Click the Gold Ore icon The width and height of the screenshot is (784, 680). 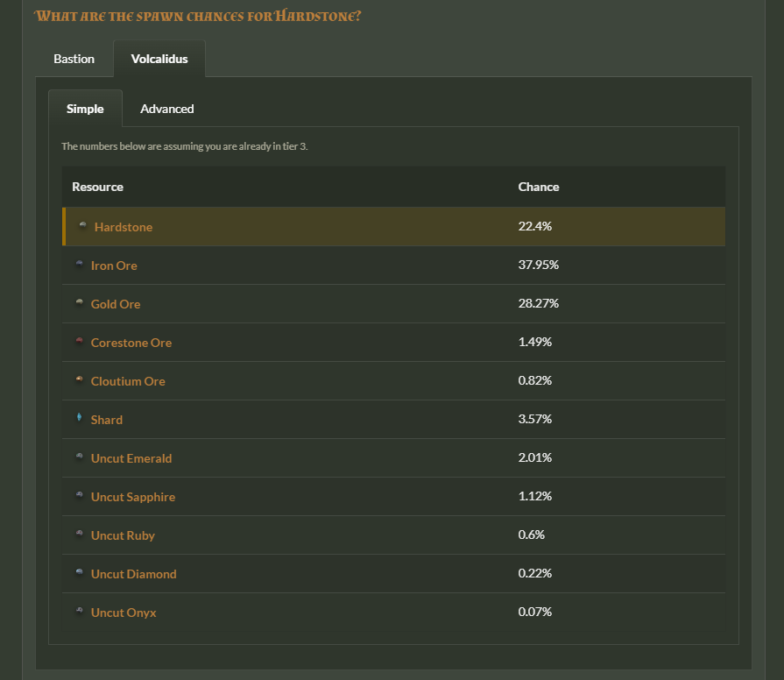(80, 303)
